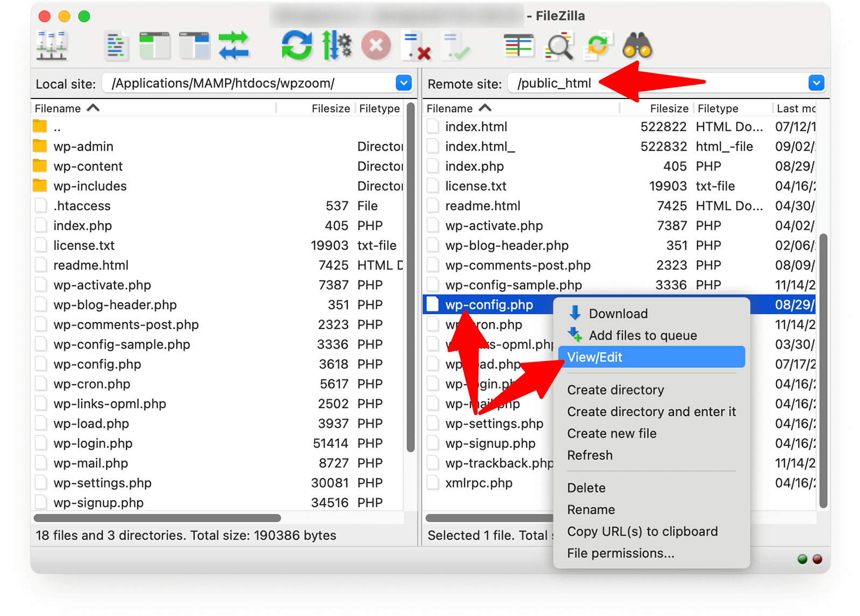The width and height of the screenshot is (860, 616).
Task: Select remote index.html_ file
Action: tap(620, 146)
